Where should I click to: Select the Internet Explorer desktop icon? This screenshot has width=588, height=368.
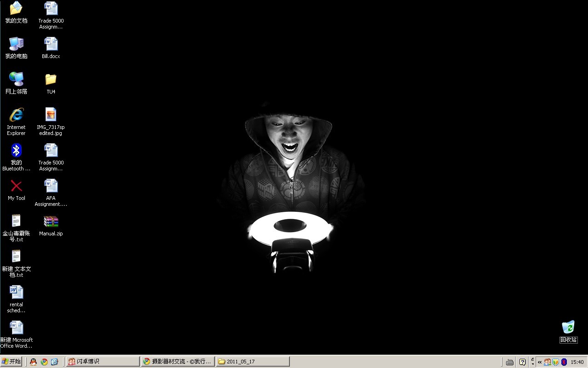[16, 115]
